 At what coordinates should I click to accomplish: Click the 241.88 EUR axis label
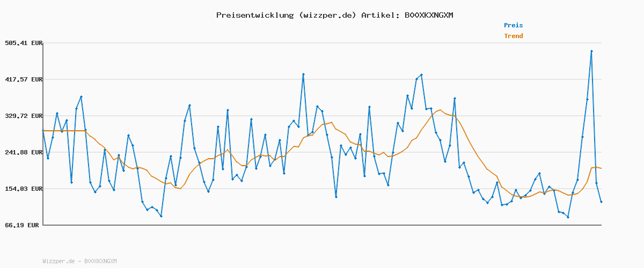pos(23,152)
